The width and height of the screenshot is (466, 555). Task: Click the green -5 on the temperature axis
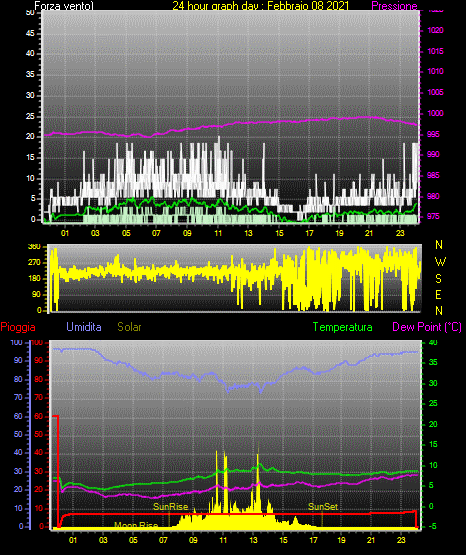pos(432,526)
